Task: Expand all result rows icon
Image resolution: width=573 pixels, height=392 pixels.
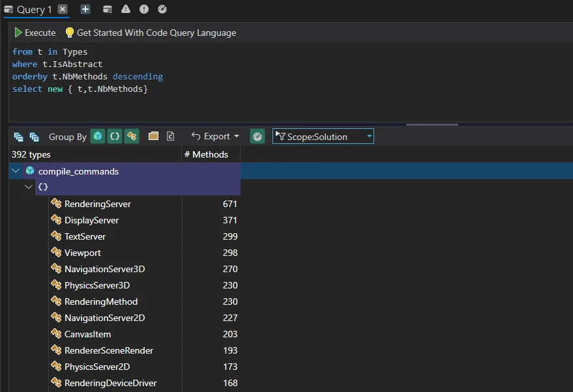Action: pyautogui.click(x=34, y=137)
